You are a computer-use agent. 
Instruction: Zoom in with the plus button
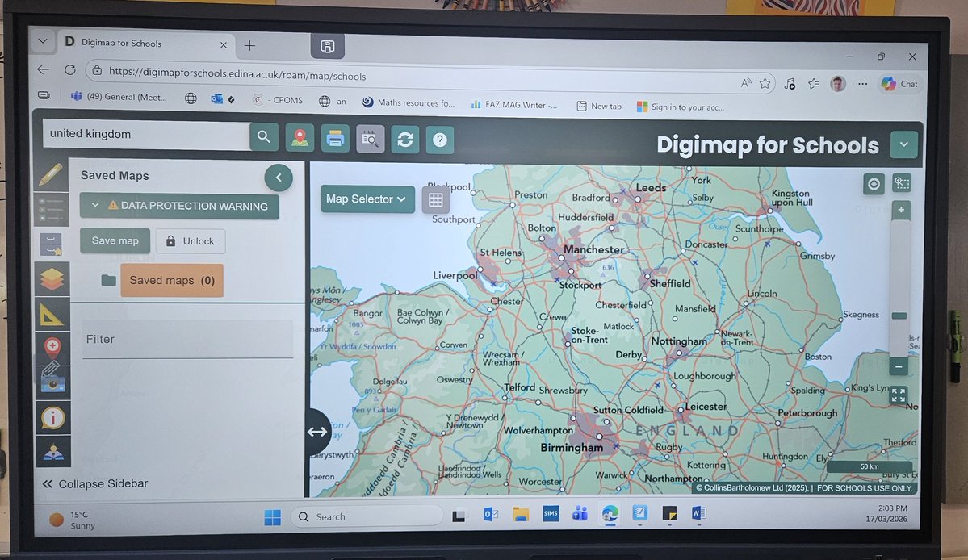(x=901, y=211)
